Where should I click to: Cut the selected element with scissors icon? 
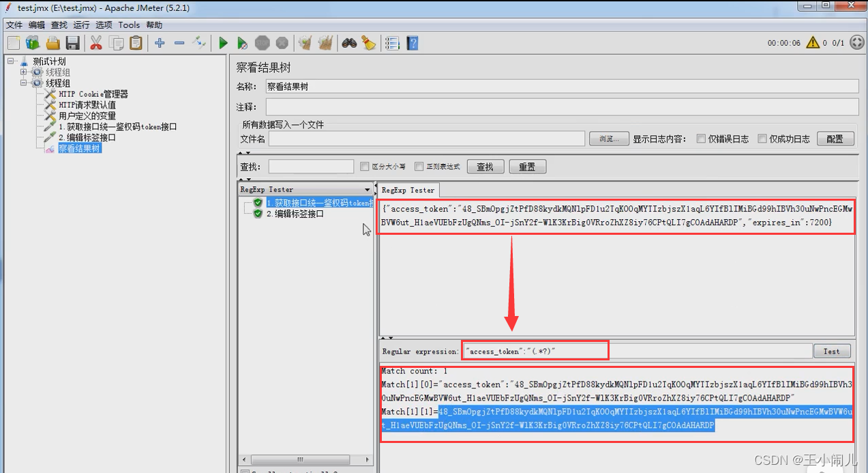click(96, 43)
